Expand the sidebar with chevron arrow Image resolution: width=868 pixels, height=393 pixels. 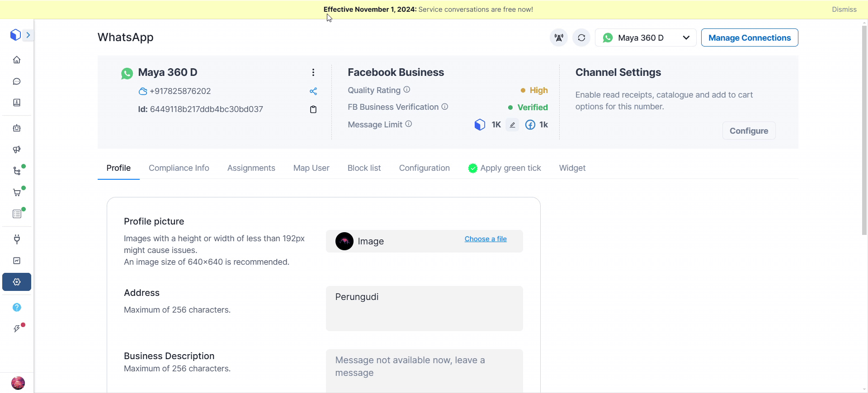(28, 35)
